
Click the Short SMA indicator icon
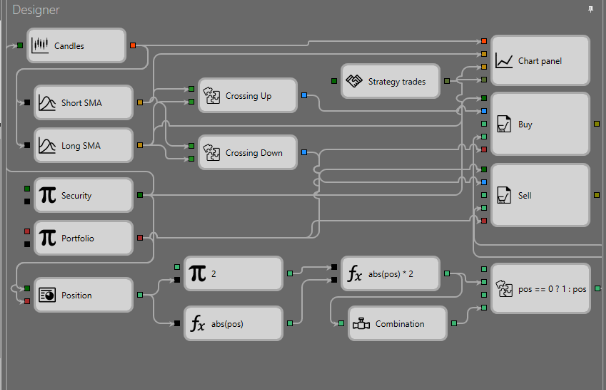pos(47,103)
